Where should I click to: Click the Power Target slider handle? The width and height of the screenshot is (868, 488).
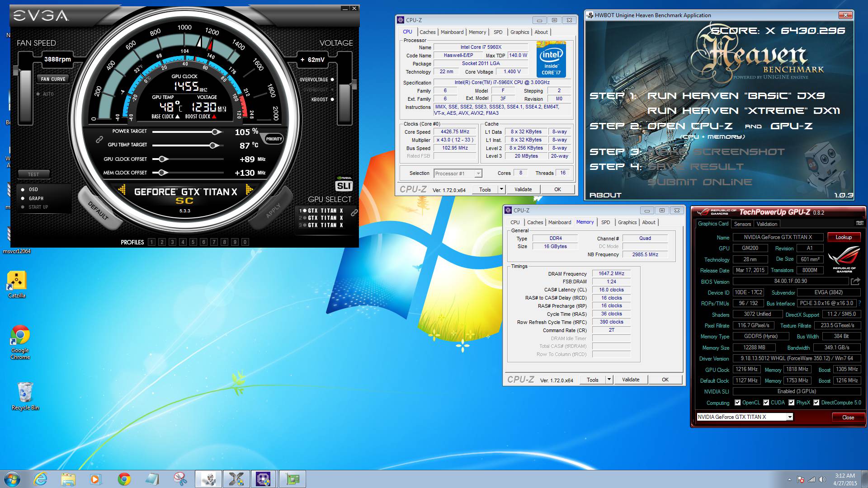(216, 132)
